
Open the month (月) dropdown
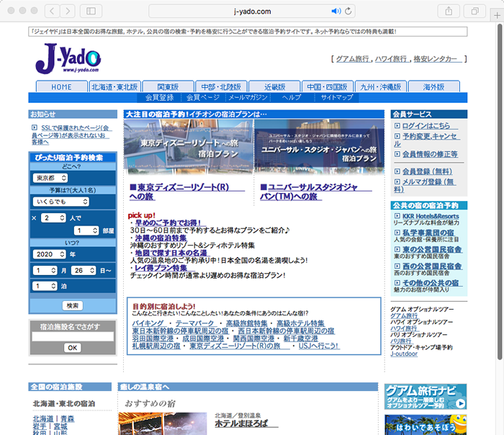click(45, 270)
